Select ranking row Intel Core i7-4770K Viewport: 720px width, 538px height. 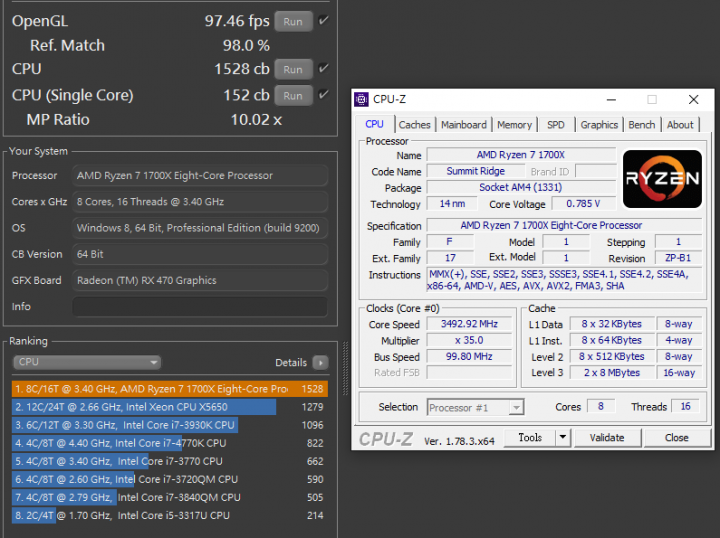pos(170,443)
